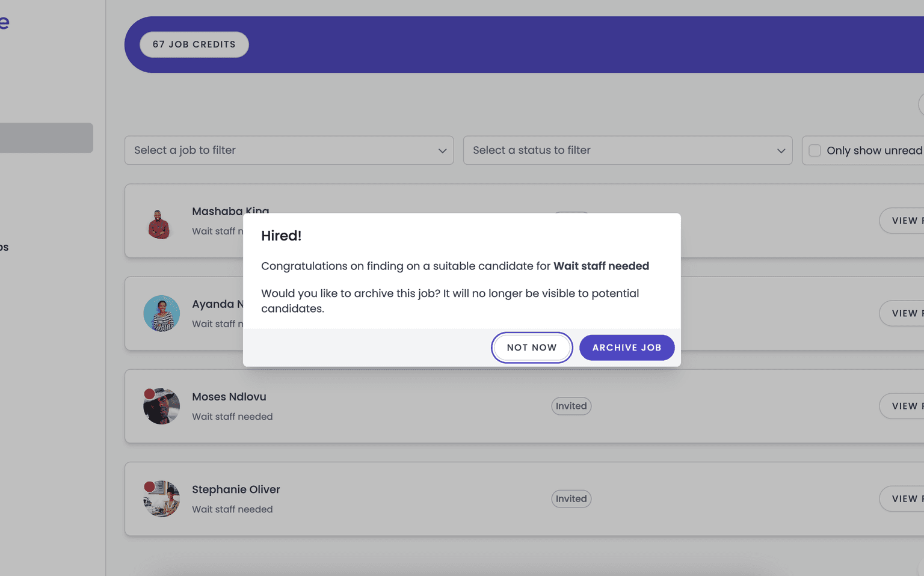Viewport: 924px width, 576px height.
Task: Select the candidate name 'Stephanie Oliver'
Action: tap(236, 489)
